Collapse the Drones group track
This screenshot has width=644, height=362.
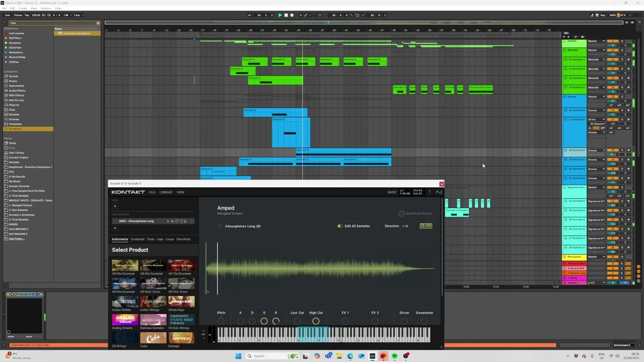566,97
